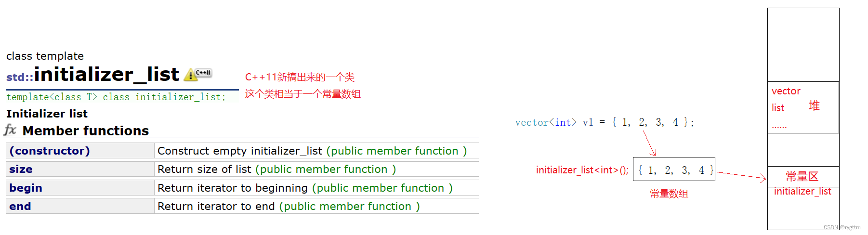Click the red initializer_list<int>() label
The height and width of the screenshot is (235, 868).
tap(582, 170)
